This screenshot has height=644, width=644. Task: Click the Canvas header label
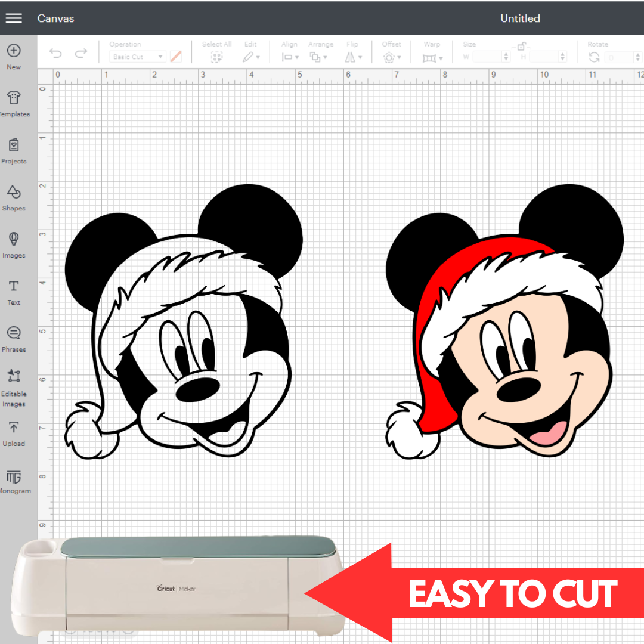[x=55, y=18]
